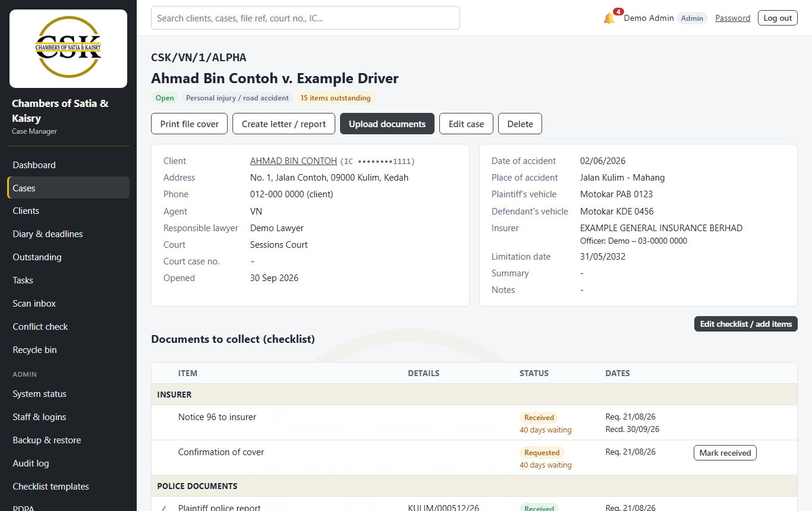
Task: Click the Edit case button
Action: tap(466, 124)
